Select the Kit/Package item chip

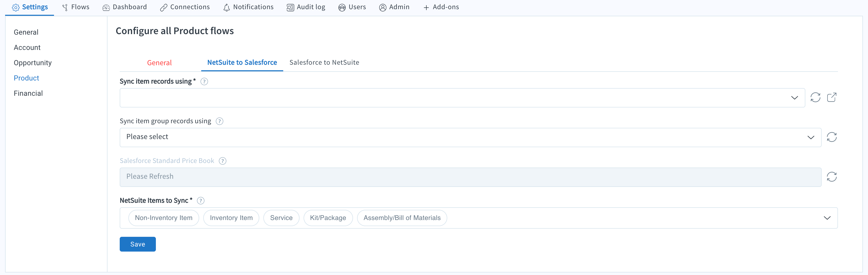pyautogui.click(x=328, y=218)
